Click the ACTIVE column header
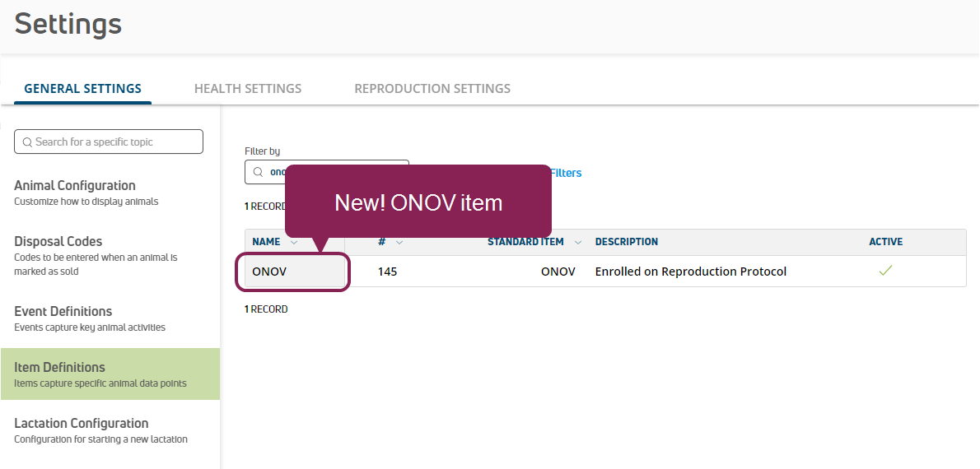Screen dimensions: 980x469 (x=885, y=242)
